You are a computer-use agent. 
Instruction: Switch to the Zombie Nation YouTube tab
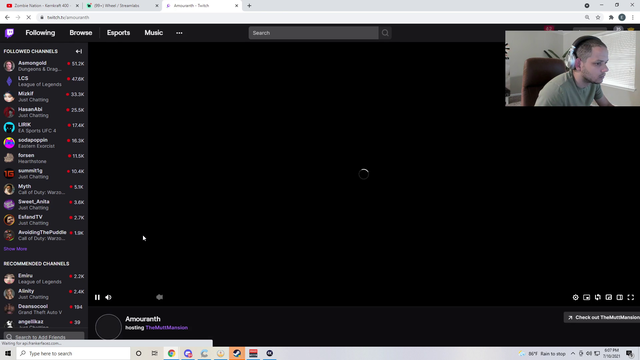coord(42,6)
